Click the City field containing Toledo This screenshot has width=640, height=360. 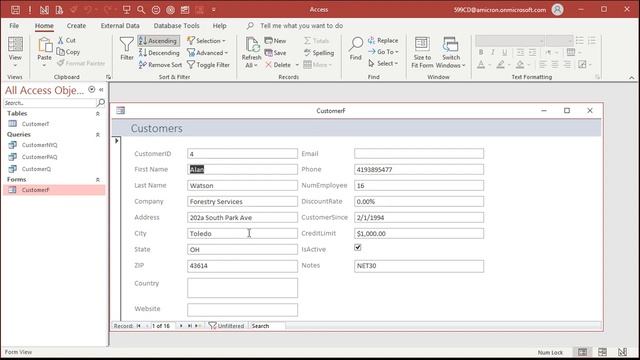point(242,233)
